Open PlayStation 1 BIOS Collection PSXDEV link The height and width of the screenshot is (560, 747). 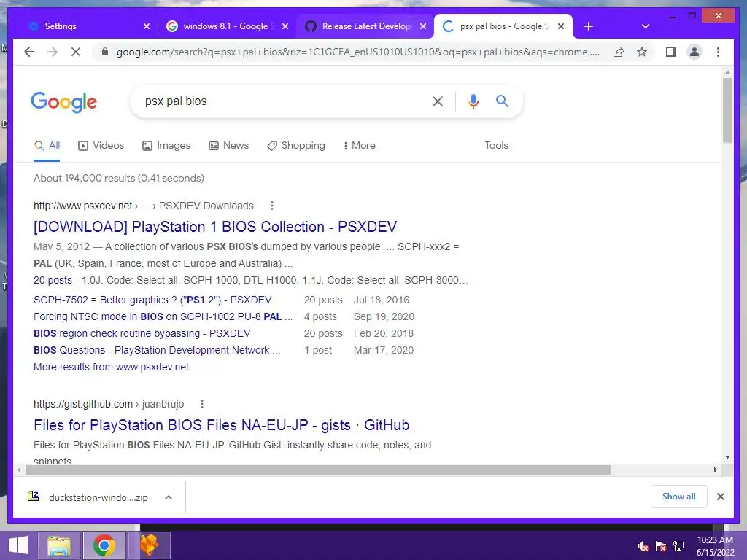point(215,227)
